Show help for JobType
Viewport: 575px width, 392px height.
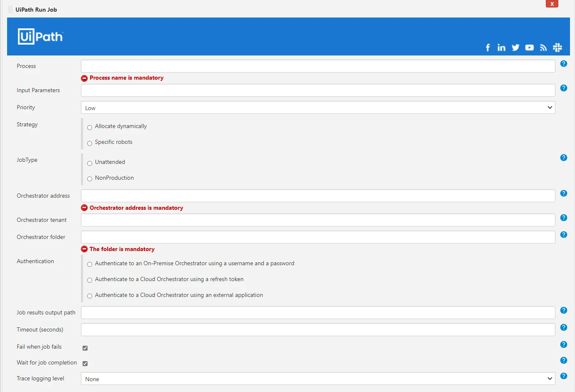coord(564,158)
